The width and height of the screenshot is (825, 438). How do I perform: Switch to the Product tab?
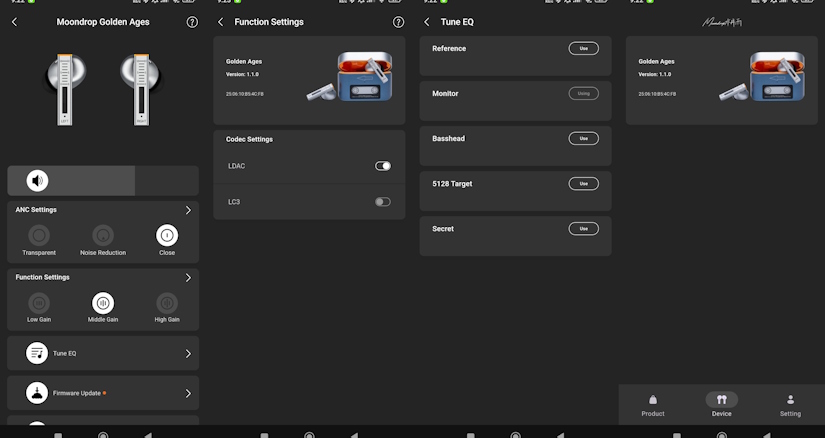tap(653, 405)
